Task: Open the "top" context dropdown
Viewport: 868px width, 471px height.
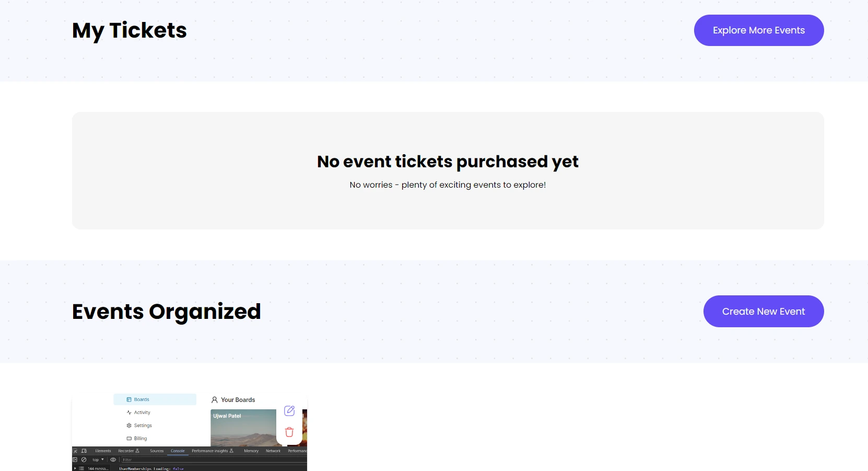Action: pos(98,459)
